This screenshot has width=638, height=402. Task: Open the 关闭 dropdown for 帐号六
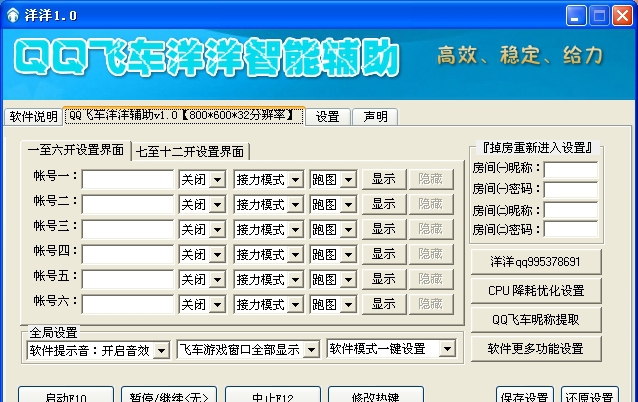[x=202, y=304]
